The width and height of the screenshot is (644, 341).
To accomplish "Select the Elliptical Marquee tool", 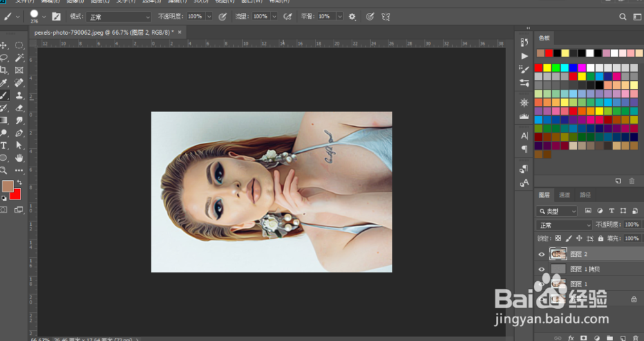I will coord(19,45).
